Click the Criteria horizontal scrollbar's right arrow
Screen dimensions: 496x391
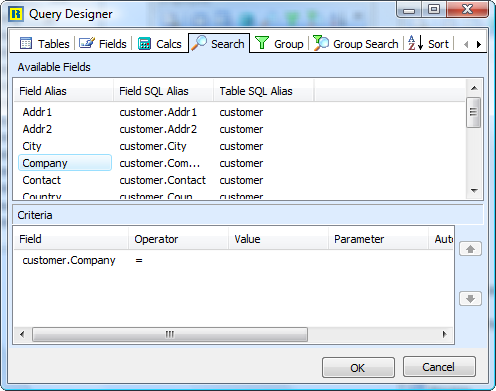pos(444,334)
